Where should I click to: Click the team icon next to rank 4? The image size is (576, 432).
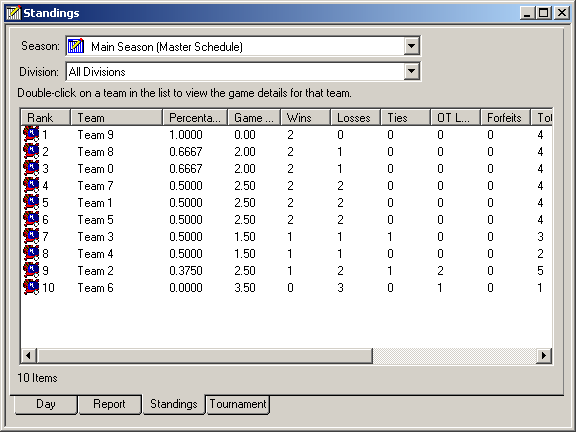(31, 186)
